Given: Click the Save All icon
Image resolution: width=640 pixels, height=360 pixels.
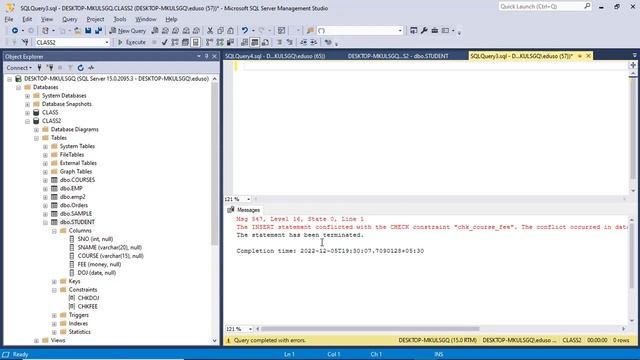Looking at the screenshot, I should click(x=98, y=31).
